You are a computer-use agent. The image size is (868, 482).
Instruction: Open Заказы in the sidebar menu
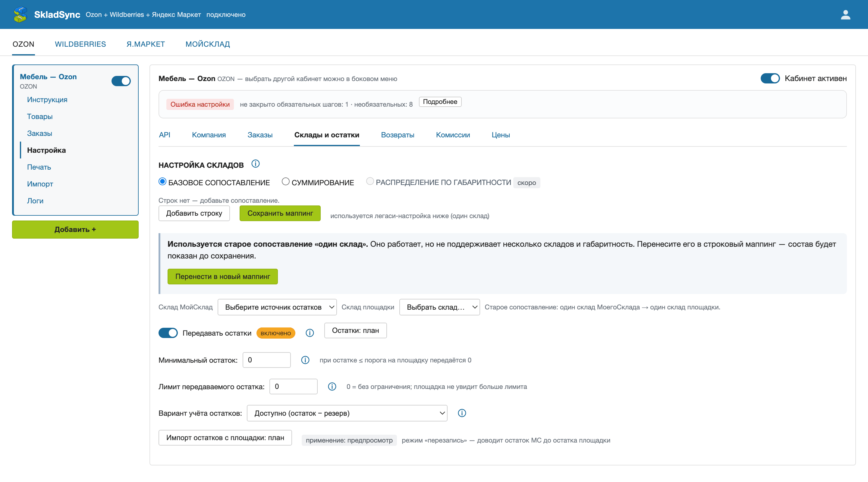click(39, 133)
